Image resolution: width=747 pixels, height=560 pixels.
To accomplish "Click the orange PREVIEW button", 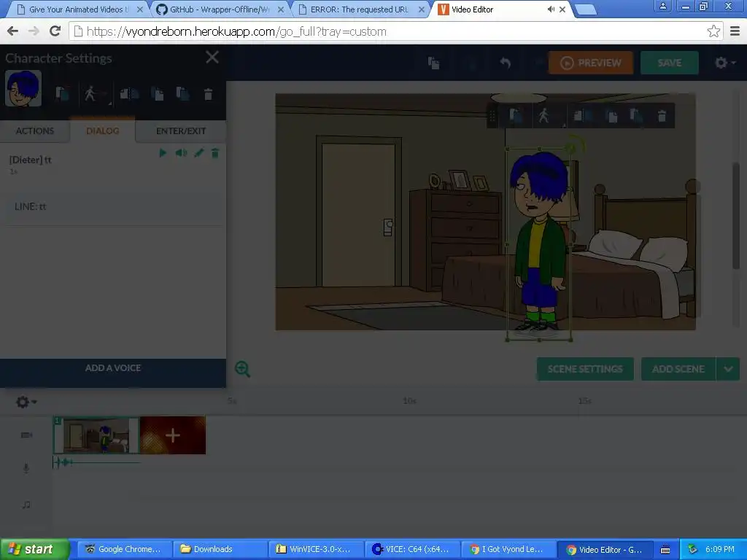I will 591,63.
